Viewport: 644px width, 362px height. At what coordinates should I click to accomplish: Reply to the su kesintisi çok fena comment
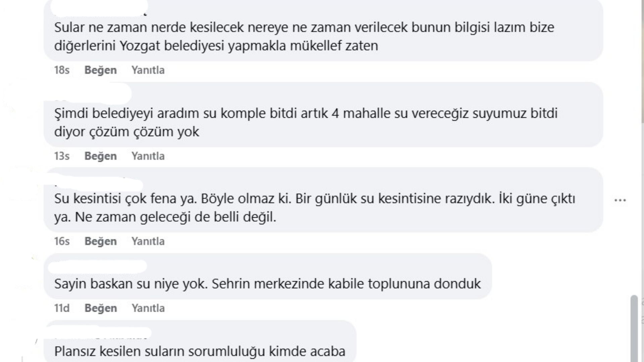(x=148, y=241)
